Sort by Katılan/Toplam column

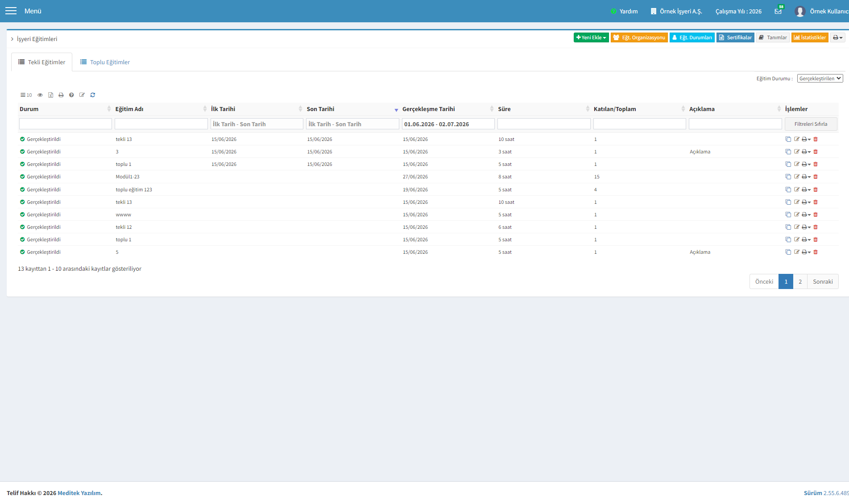pyautogui.click(x=639, y=109)
